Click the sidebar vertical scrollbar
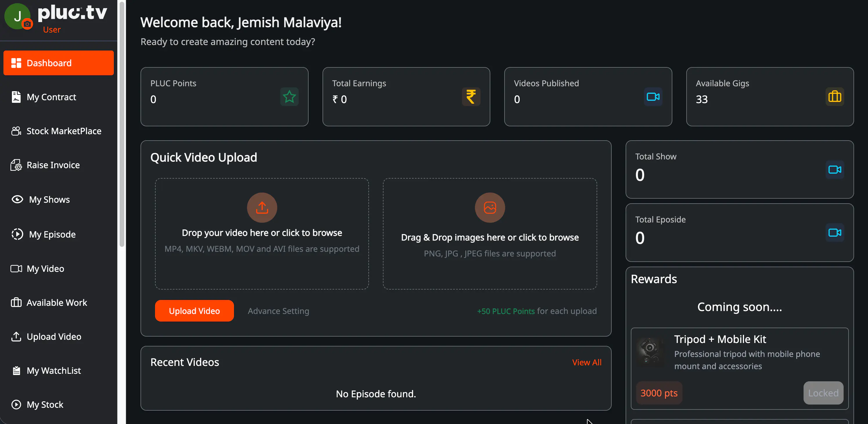The height and width of the screenshot is (424, 868). [122, 125]
